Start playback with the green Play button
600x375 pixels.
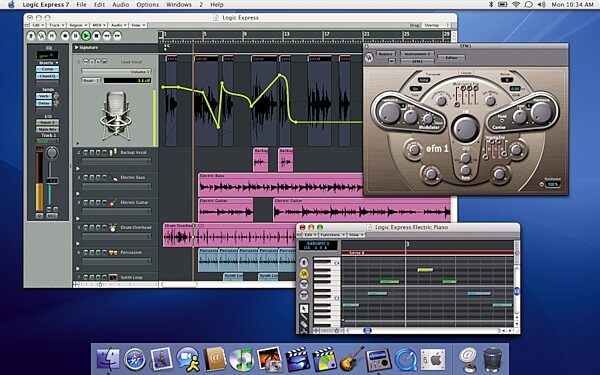(86, 36)
